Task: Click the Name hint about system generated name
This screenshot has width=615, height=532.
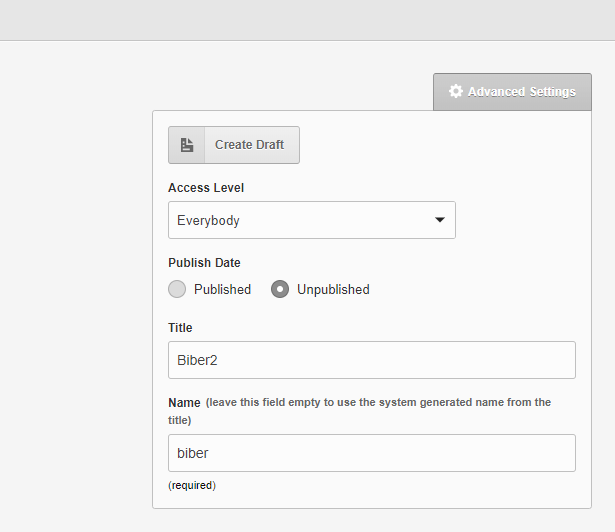Action: [x=360, y=411]
